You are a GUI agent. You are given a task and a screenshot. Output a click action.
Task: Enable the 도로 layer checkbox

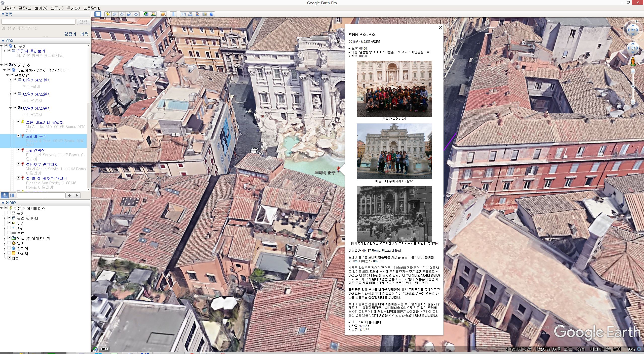(x=9, y=233)
